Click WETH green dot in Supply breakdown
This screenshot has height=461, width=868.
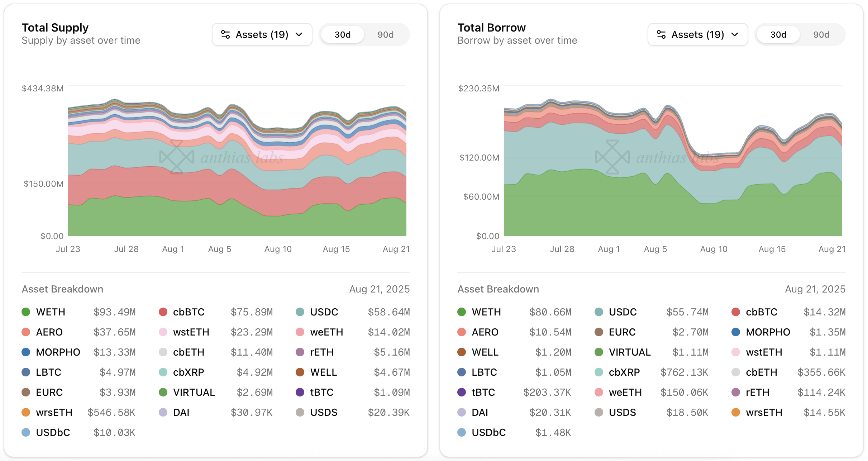click(x=26, y=312)
